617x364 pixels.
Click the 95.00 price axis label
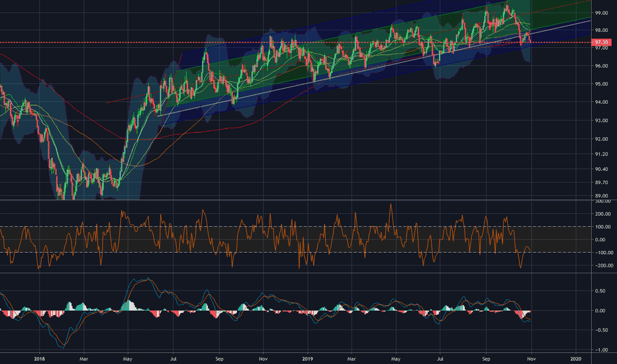click(601, 84)
